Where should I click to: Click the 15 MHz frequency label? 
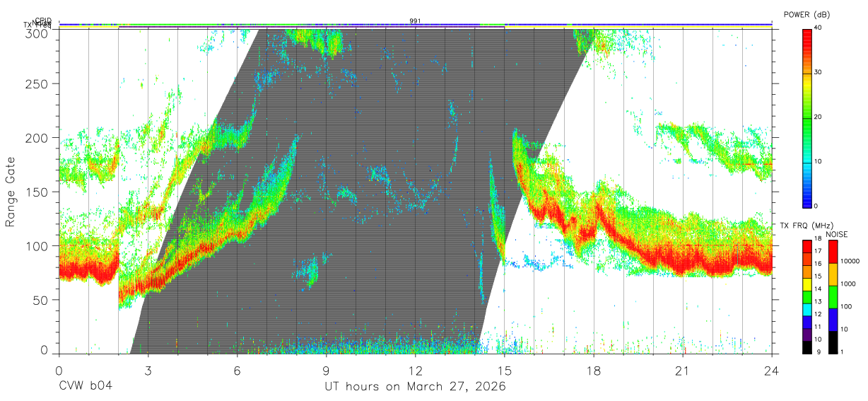(x=817, y=277)
